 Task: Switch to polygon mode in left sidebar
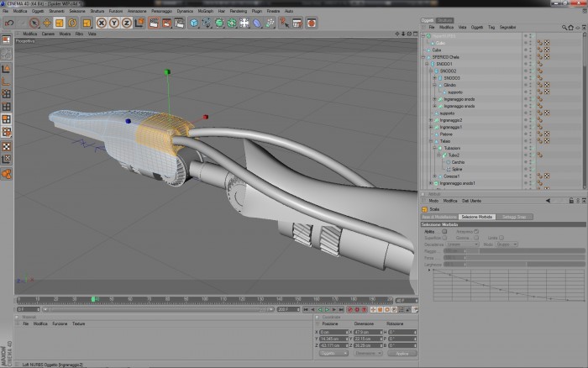pyautogui.click(x=7, y=119)
